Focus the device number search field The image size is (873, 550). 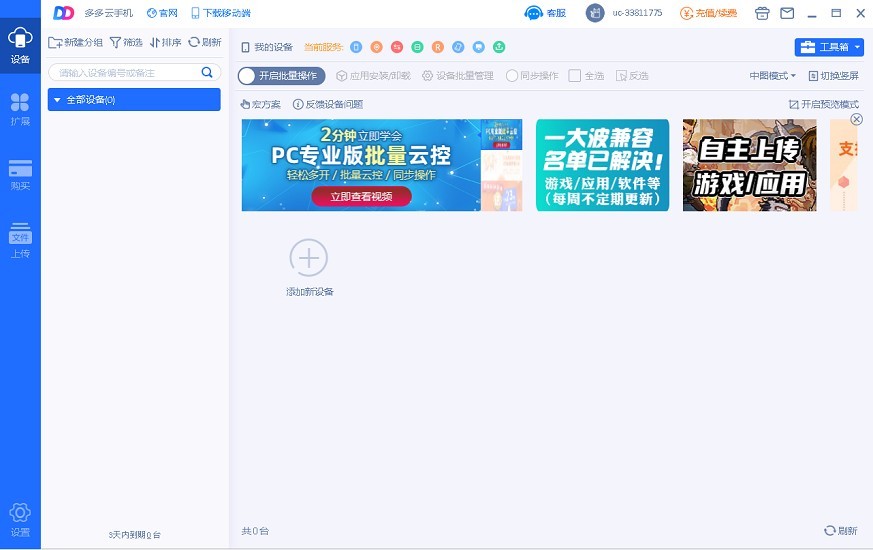[128, 72]
